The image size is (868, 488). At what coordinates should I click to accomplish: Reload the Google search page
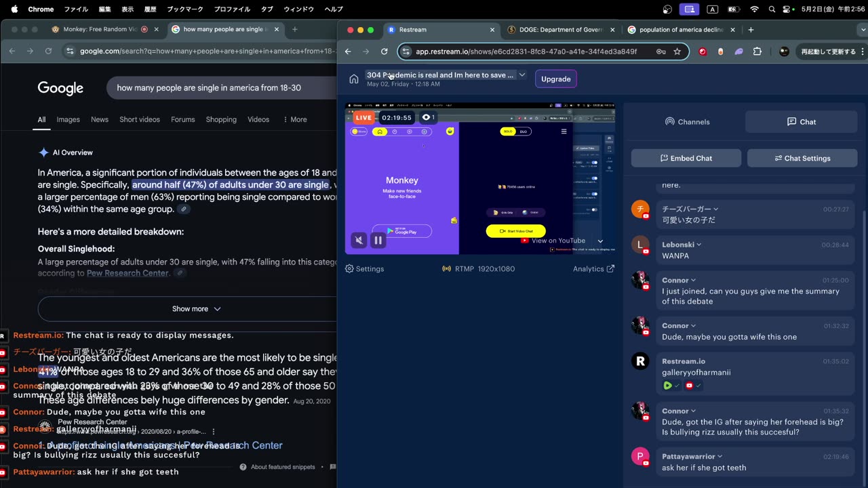coord(48,51)
